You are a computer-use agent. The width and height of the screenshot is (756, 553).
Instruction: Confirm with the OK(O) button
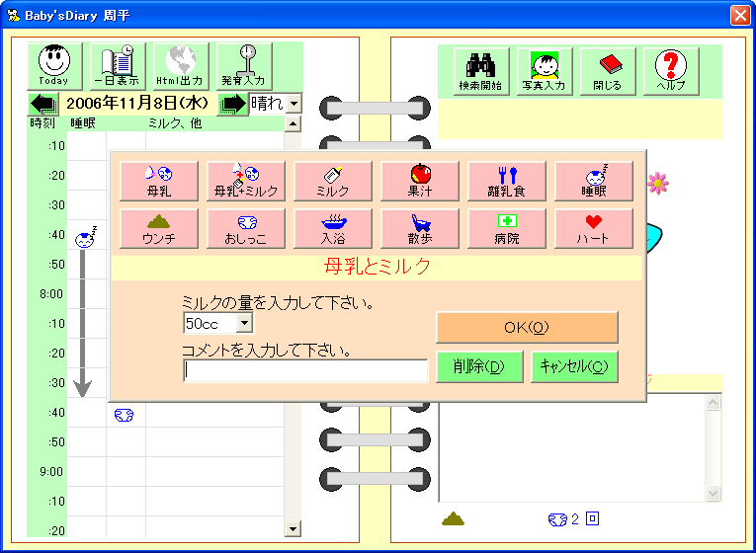click(x=527, y=328)
